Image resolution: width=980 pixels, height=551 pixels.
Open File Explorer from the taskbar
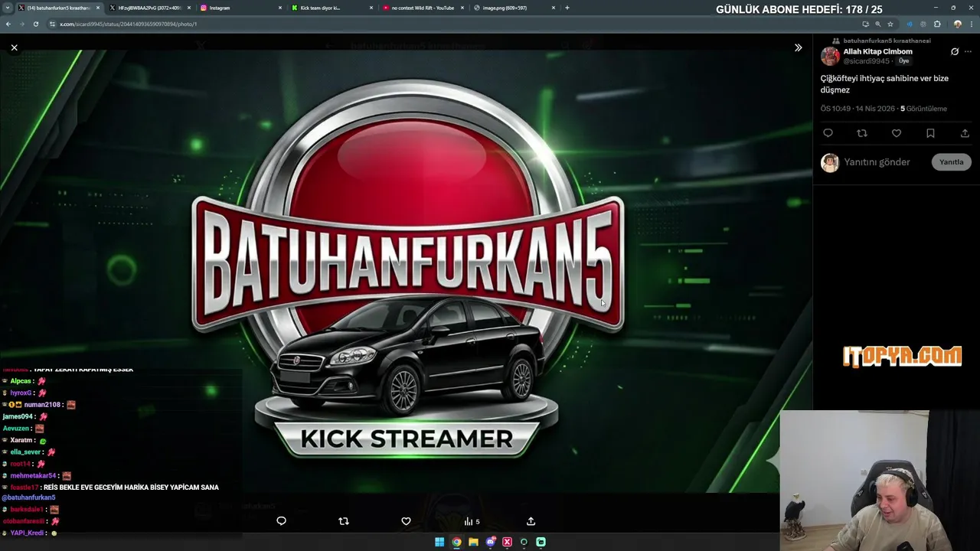pyautogui.click(x=473, y=542)
